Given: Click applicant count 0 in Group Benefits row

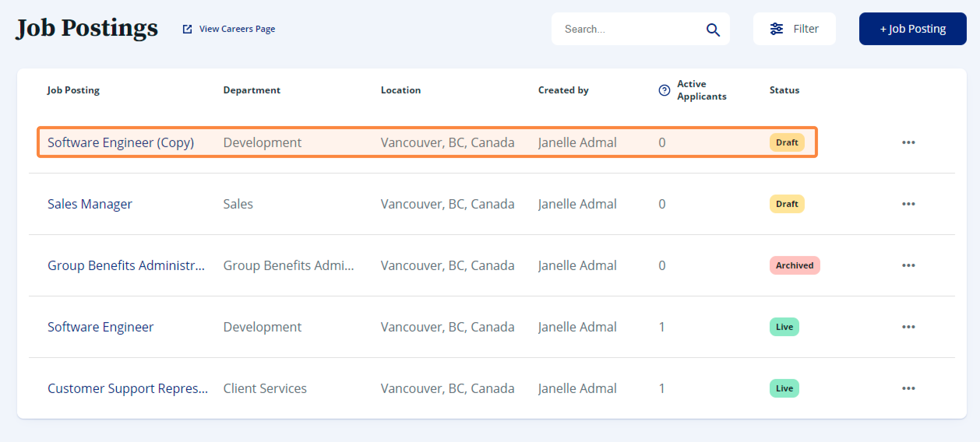Looking at the screenshot, I should click(x=662, y=265).
